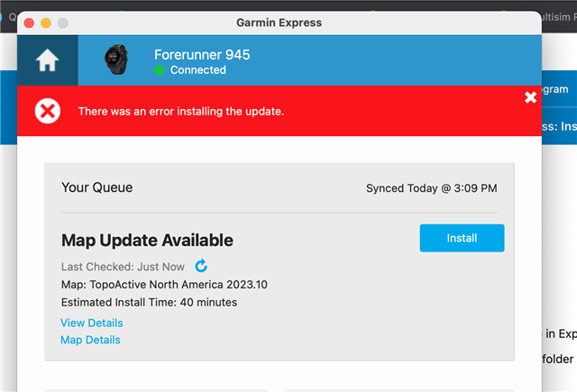Refresh the Last Checked update status

(x=201, y=266)
